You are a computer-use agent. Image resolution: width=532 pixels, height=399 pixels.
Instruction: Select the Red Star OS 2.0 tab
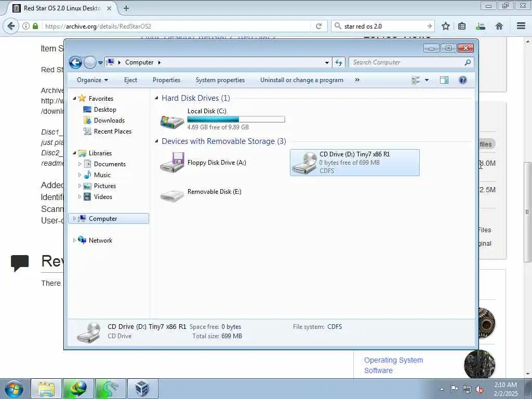(61, 8)
